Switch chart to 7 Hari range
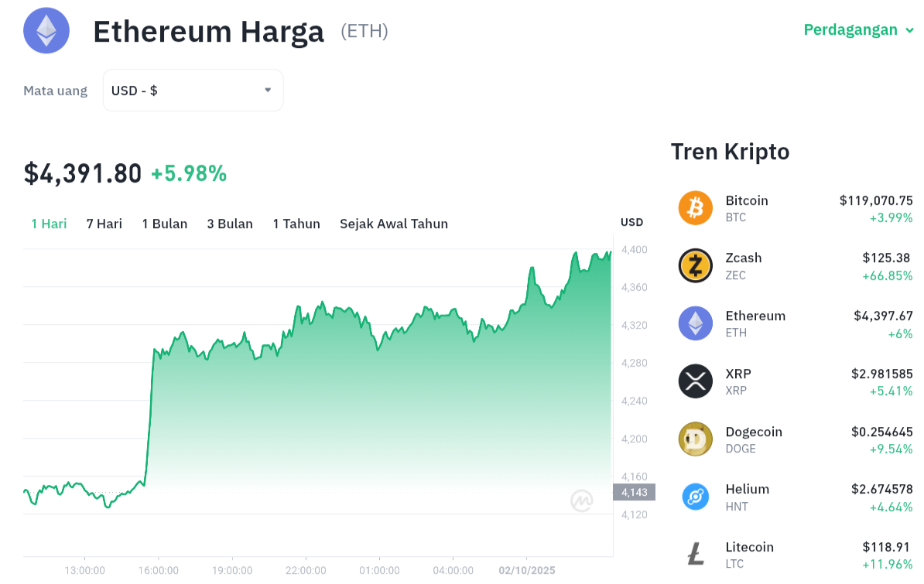This screenshot has width=924, height=584. [104, 224]
